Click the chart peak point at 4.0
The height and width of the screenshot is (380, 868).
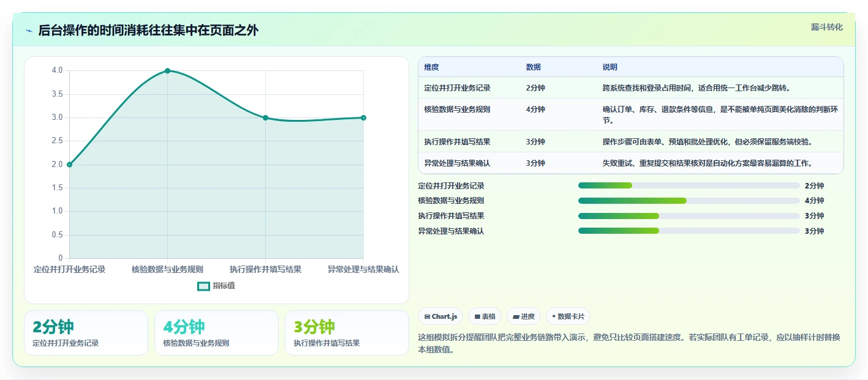tap(167, 71)
